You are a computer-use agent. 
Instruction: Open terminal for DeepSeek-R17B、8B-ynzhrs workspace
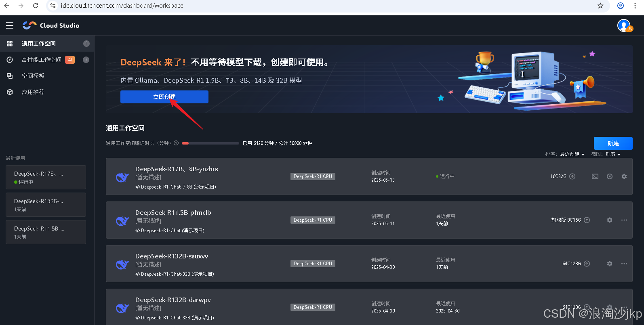(595, 176)
